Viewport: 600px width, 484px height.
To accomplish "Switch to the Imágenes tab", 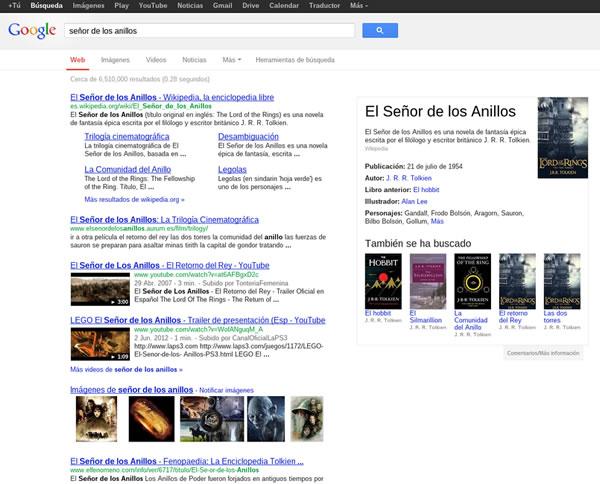I will (115, 60).
